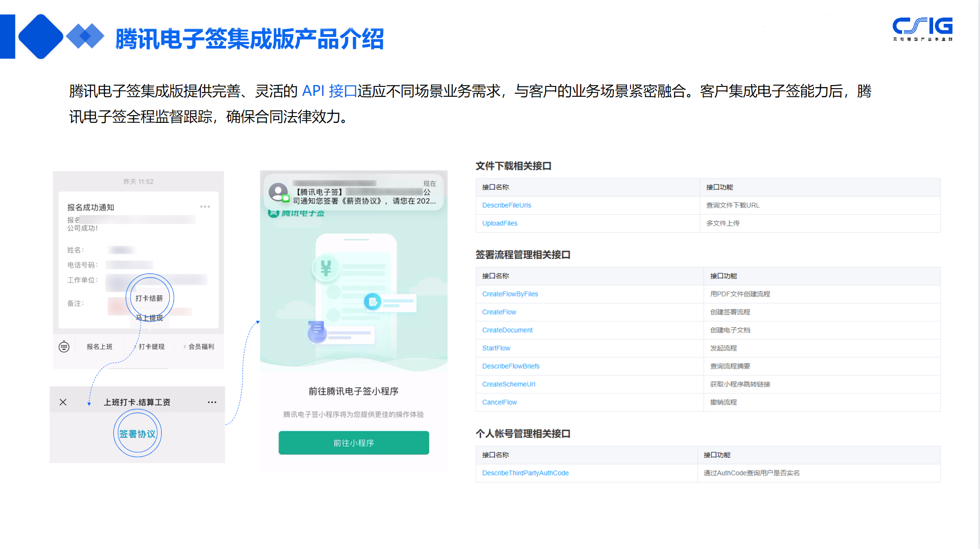Click the avatar icon in the notification banner

click(279, 192)
